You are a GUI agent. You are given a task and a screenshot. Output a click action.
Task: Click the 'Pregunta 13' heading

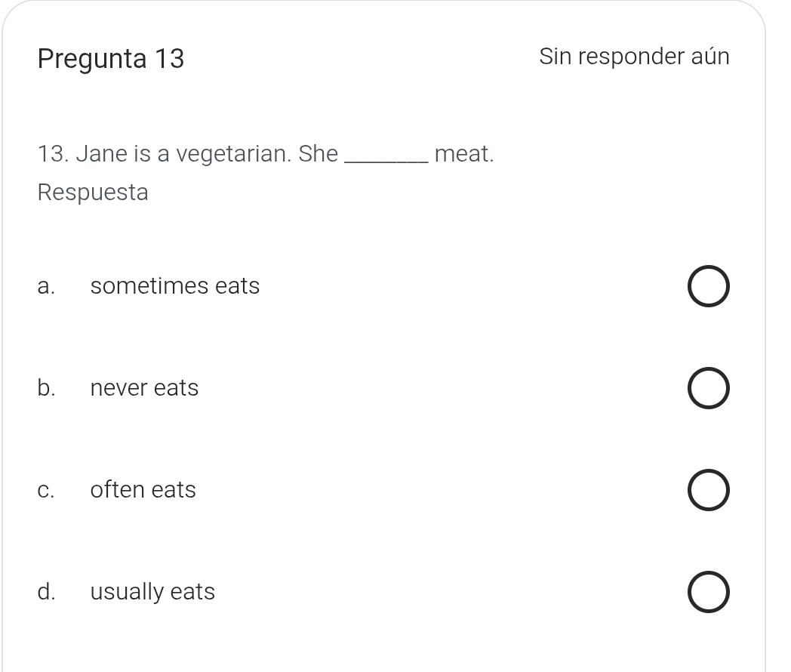pyautogui.click(x=111, y=59)
